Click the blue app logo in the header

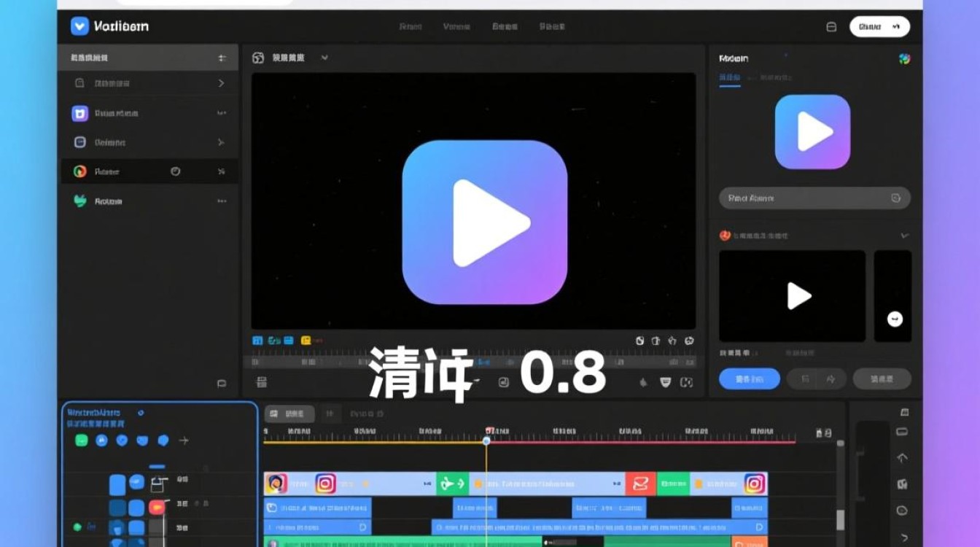79,26
